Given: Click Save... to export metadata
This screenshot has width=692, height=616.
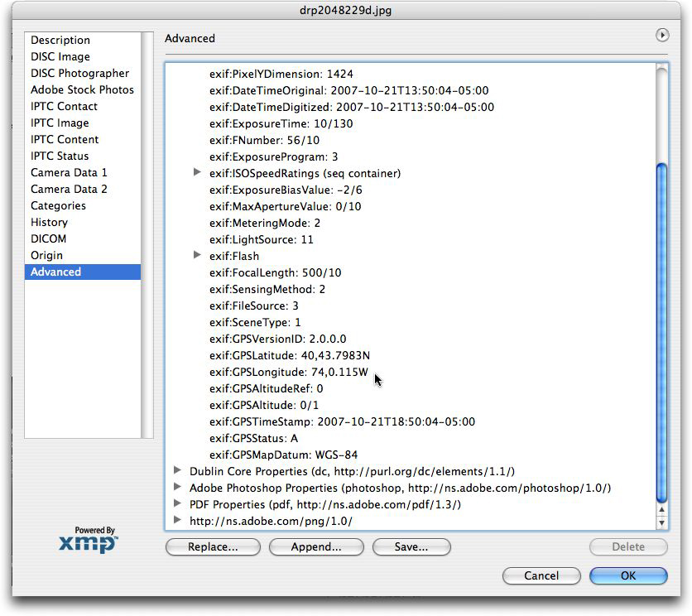Looking at the screenshot, I should [411, 547].
